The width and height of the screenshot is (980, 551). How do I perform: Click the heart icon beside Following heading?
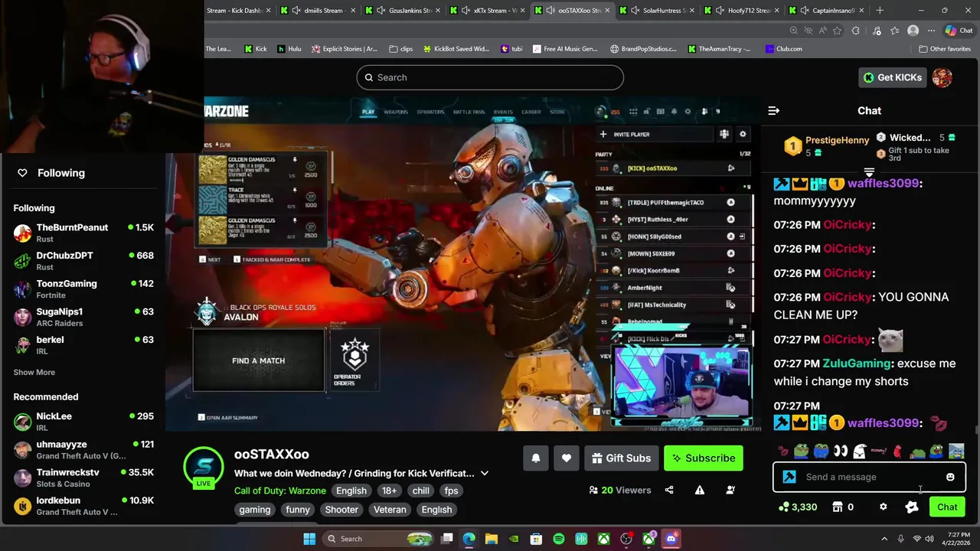click(22, 173)
